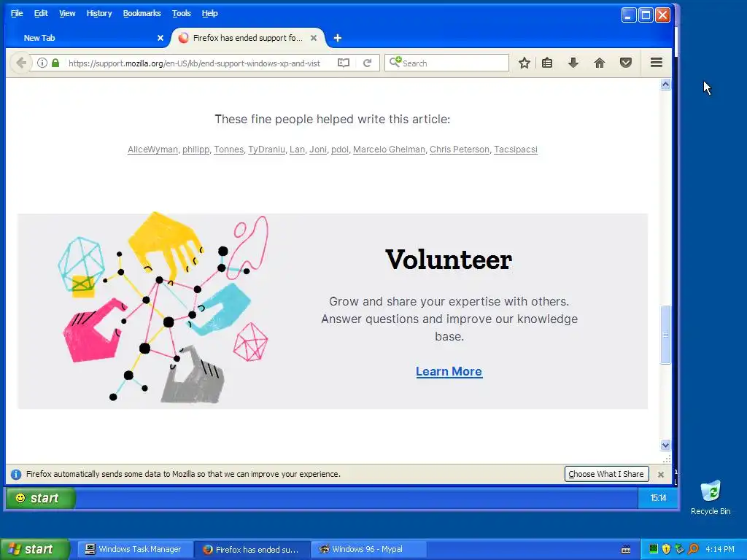
Task: Click the green monitor tray icon
Action: [x=653, y=549]
